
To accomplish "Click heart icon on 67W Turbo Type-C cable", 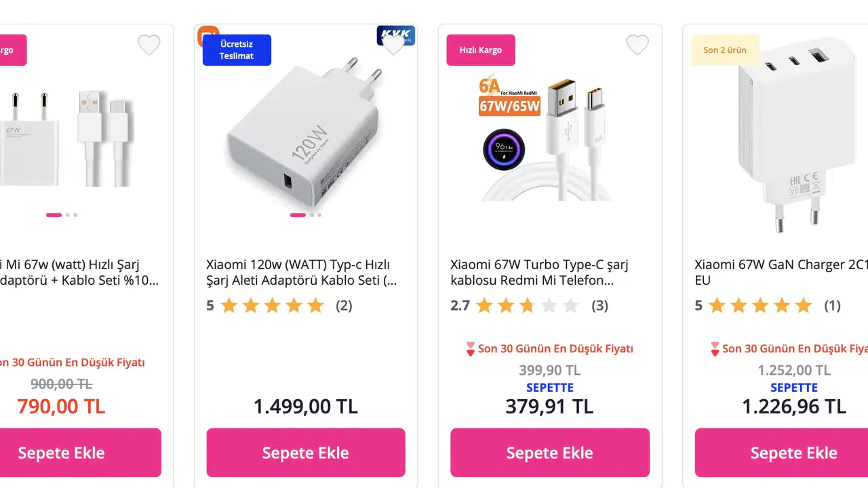I will [637, 45].
